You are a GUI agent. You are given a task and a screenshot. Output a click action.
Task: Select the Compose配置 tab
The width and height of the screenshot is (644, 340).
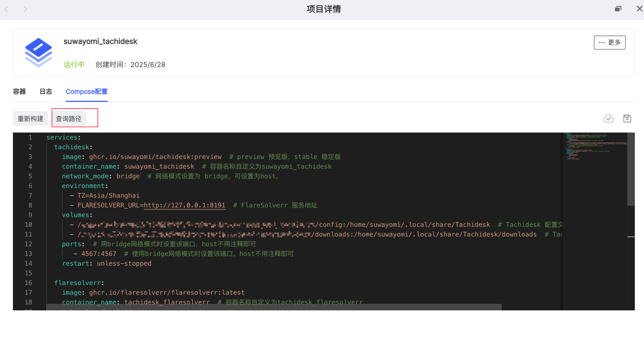(x=86, y=92)
